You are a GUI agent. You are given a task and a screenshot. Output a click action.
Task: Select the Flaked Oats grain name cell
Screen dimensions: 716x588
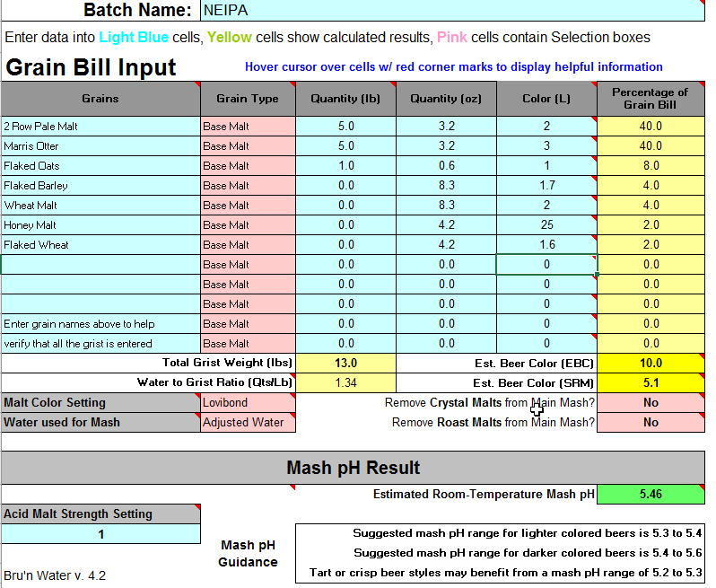tap(100, 166)
